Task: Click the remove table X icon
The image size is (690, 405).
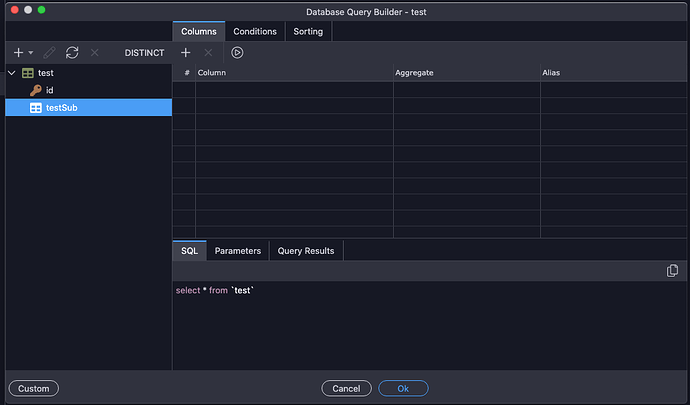Action: 95,53
